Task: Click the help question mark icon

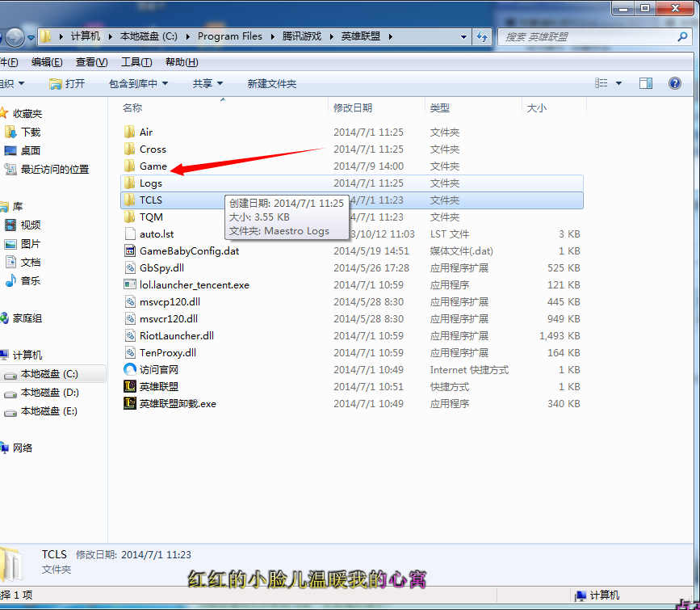Action: (x=674, y=83)
